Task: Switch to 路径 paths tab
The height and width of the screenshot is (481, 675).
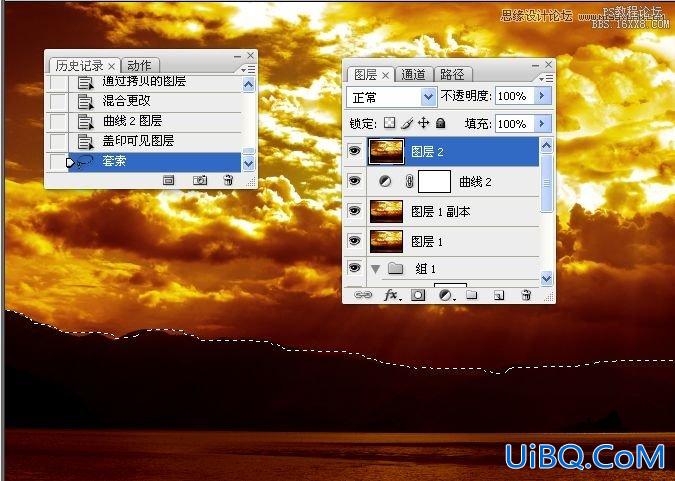Action: tap(452, 75)
